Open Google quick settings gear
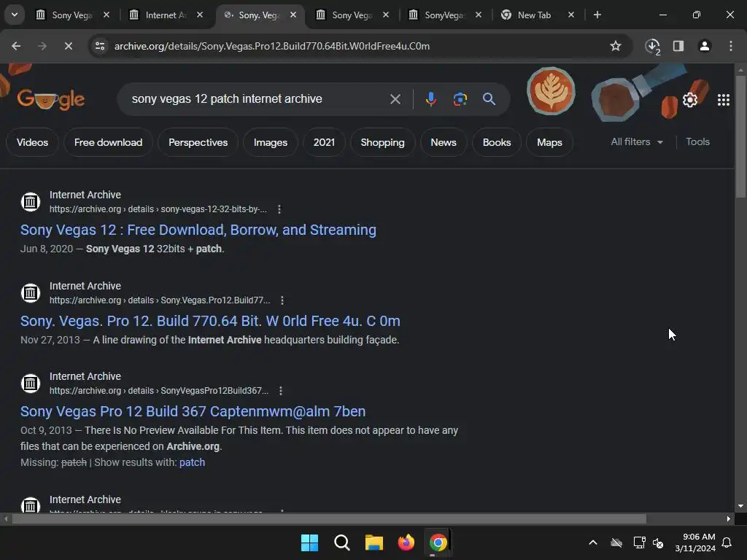747x560 pixels. (690, 100)
